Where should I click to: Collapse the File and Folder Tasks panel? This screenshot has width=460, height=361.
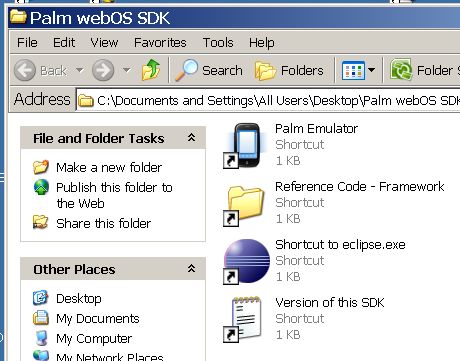click(x=191, y=137)
